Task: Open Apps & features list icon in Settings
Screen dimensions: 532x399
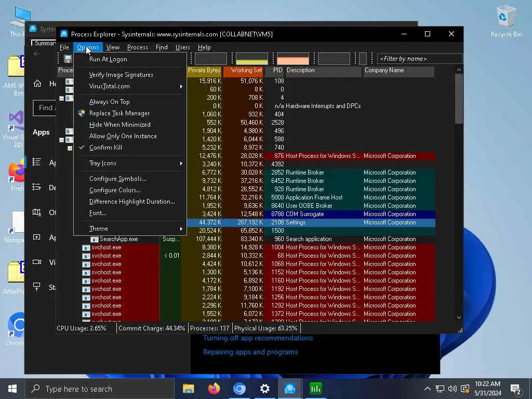Action: 37,162
